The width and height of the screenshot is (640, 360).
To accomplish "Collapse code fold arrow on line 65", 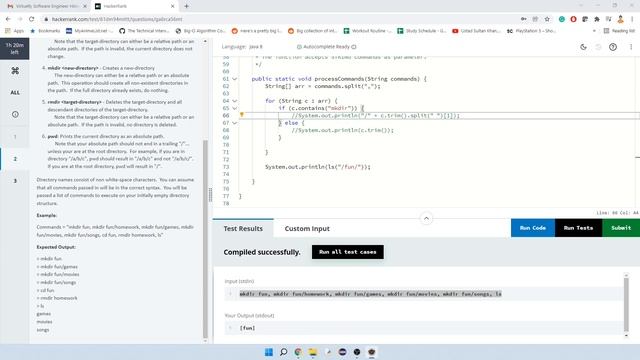I will tap(235, 108).
